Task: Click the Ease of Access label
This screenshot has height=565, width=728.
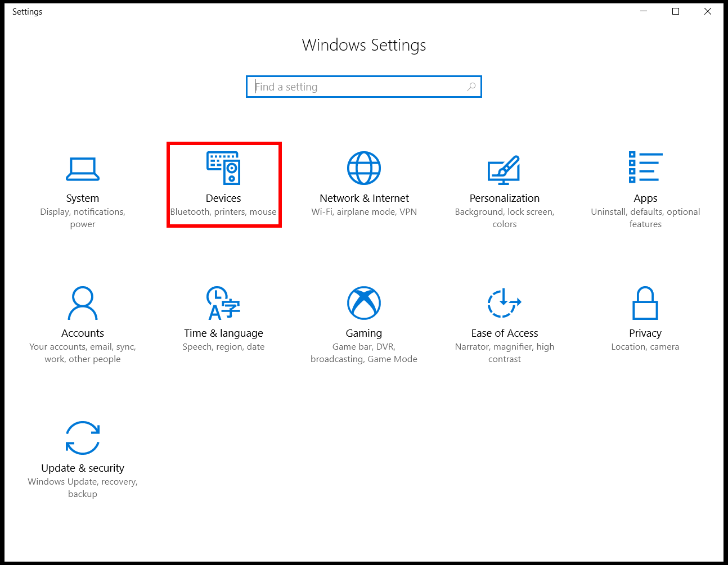Action: 505,333
